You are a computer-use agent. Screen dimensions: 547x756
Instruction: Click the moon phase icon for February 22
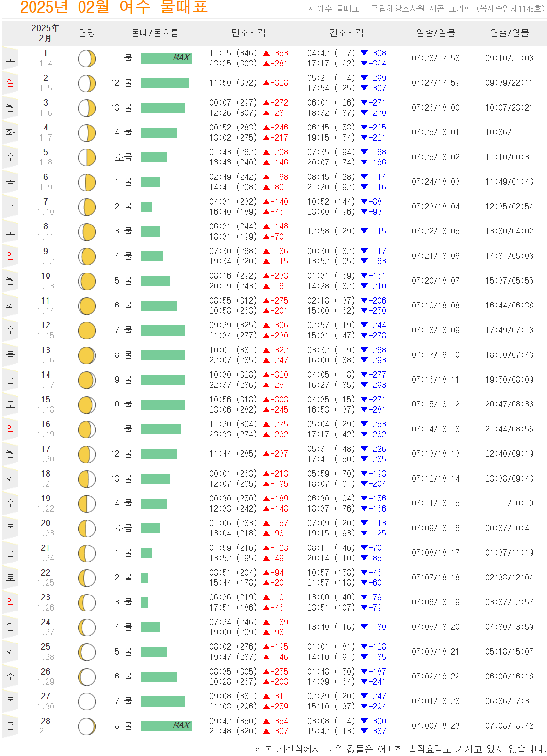[x=87, y=578]
